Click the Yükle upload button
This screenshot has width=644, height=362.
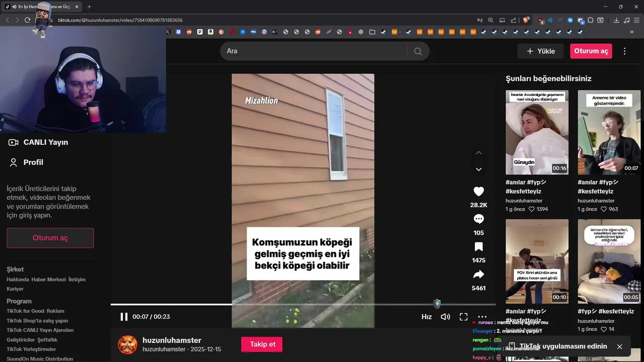(x=540, y=51)
